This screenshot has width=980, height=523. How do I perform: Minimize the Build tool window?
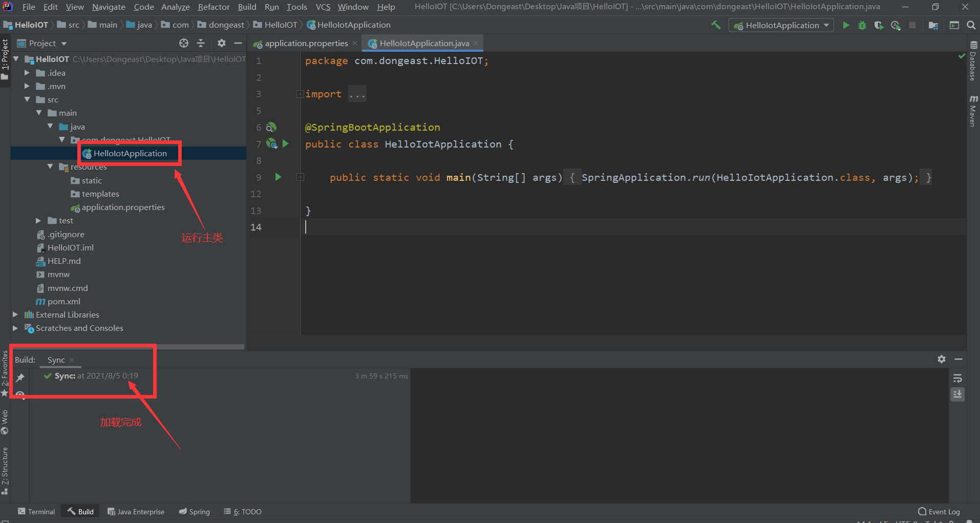pyautogui.click(x=958, y=359)
